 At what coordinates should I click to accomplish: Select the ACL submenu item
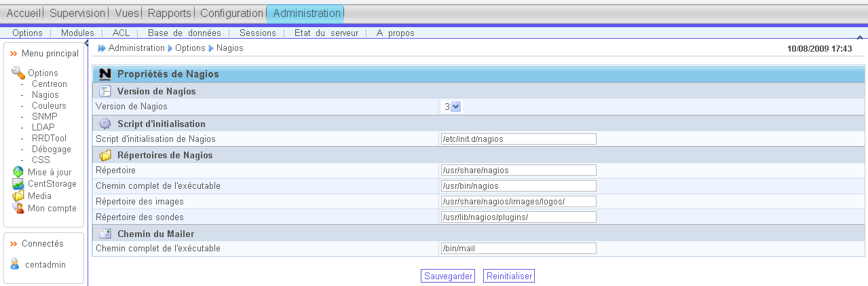[121, 33]
